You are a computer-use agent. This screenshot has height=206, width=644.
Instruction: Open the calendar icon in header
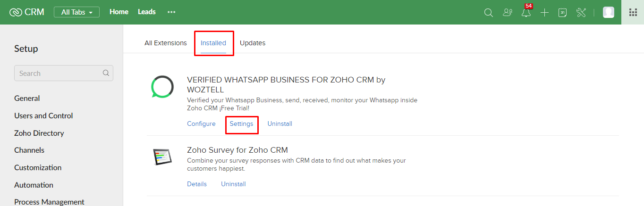click(562, 13)
